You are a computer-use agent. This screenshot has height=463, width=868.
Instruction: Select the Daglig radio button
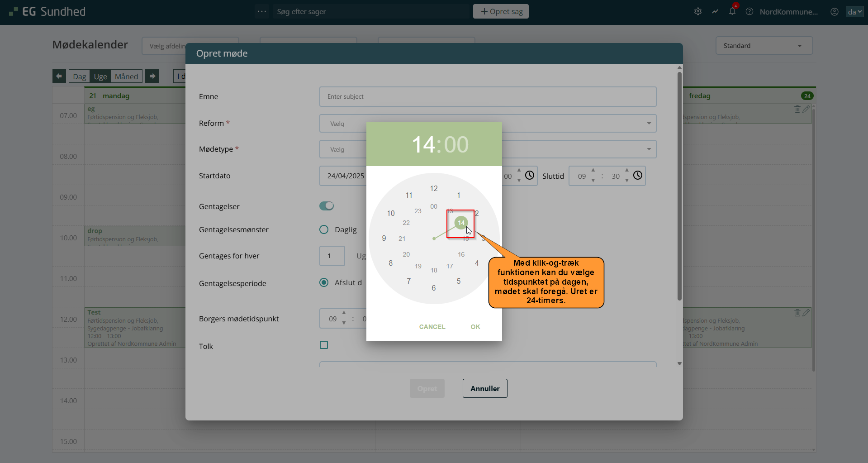click(x=324, y=229)
